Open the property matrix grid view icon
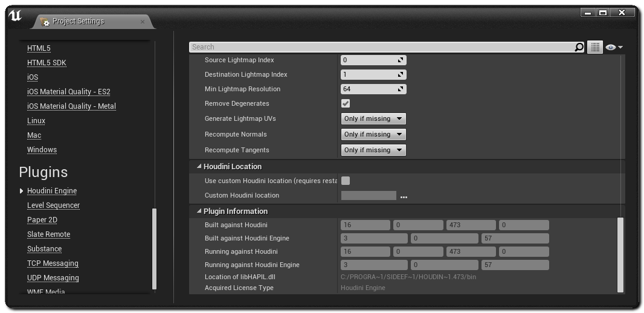This screenshot has width=644, height=313. coord(594,47)
